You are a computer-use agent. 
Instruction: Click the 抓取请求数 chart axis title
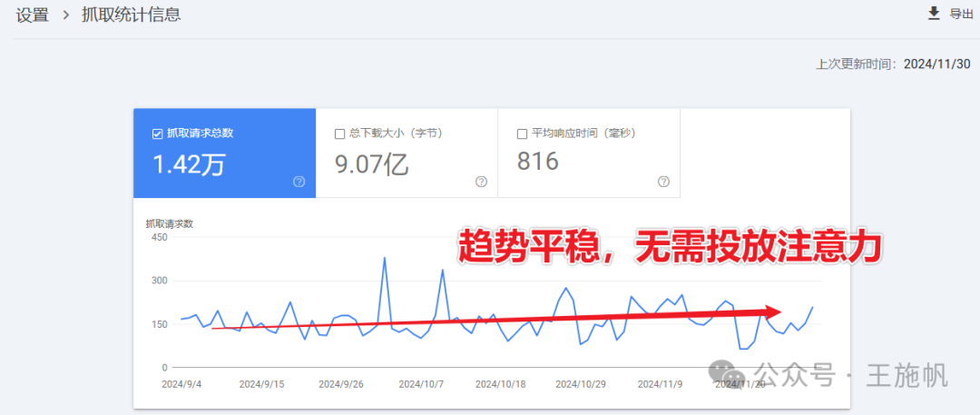click(x=170, y=224)
